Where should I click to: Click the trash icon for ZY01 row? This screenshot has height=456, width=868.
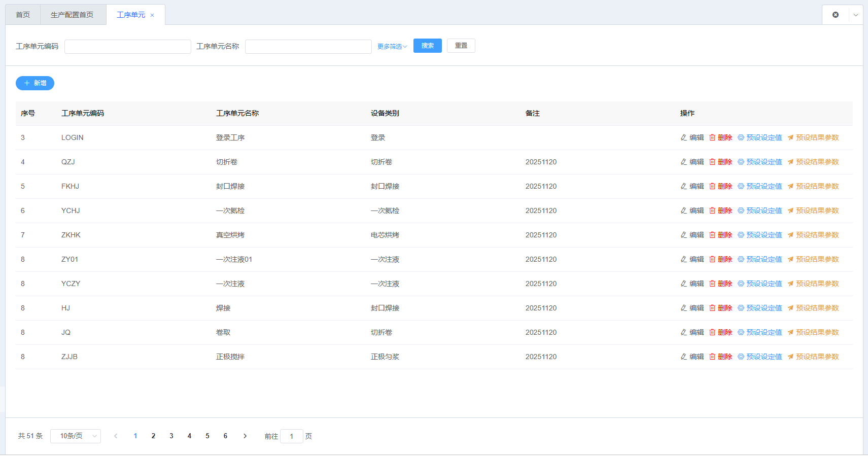pos(712,259)
